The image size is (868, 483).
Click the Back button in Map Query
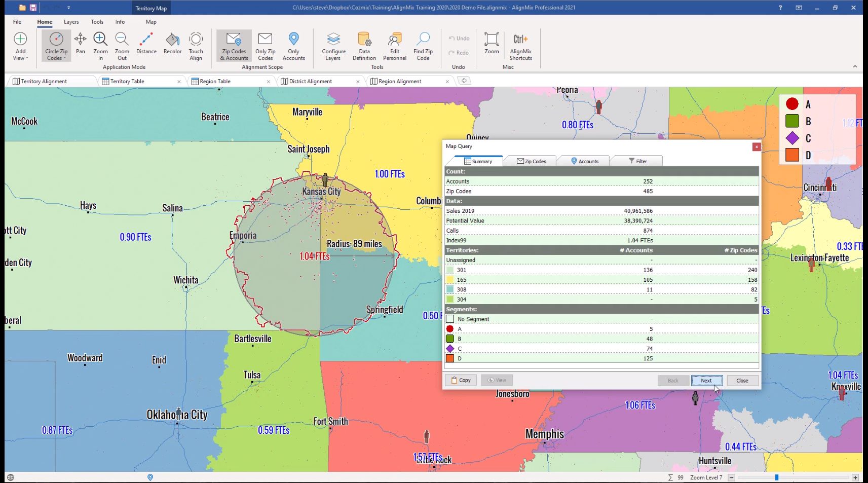point(673,381)
